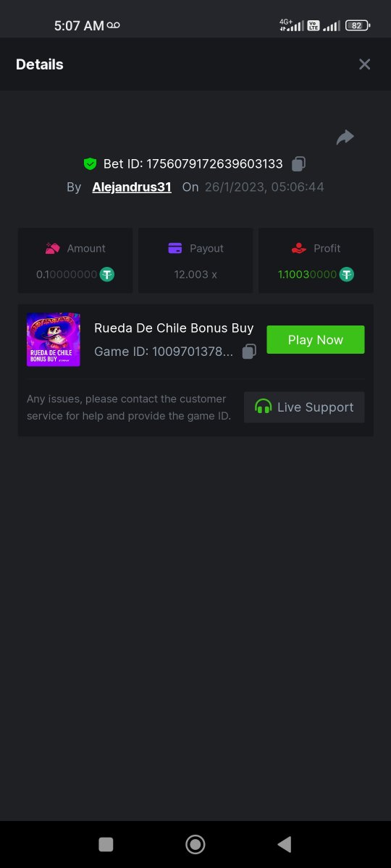
Task: Tap the Android back navigation button
Action: pyautogui.click(x=285, y=844)
